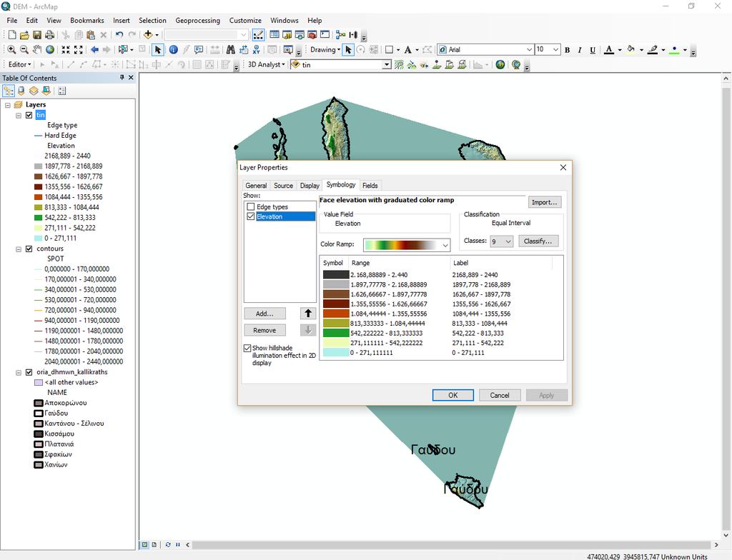Screen dimensions: 732x560
Task: Select the Zoom Out tool
Action: pos(24,49)
